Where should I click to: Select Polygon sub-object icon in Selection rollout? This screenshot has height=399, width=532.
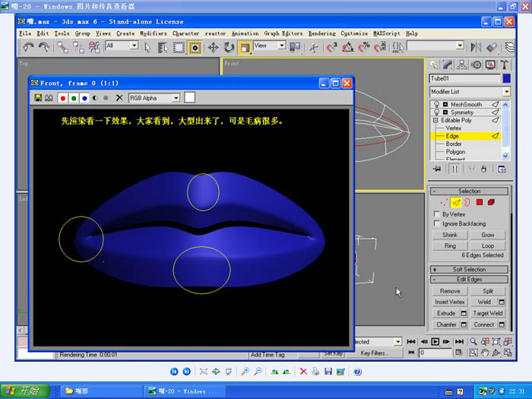click(479, 203)
